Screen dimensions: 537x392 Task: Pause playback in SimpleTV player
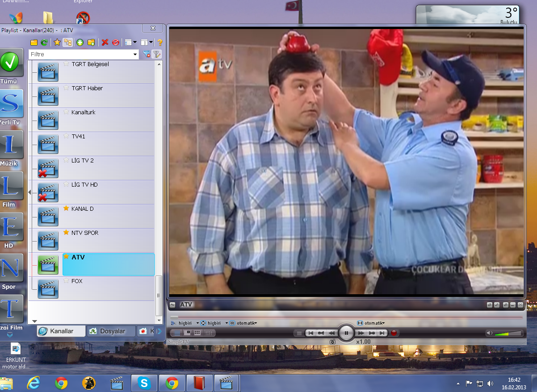346,333
